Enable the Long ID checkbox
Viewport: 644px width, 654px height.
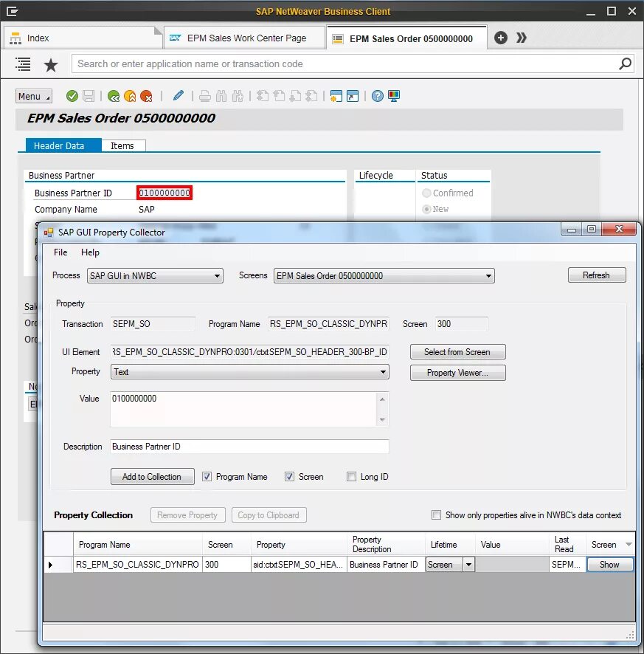(352, 476)
